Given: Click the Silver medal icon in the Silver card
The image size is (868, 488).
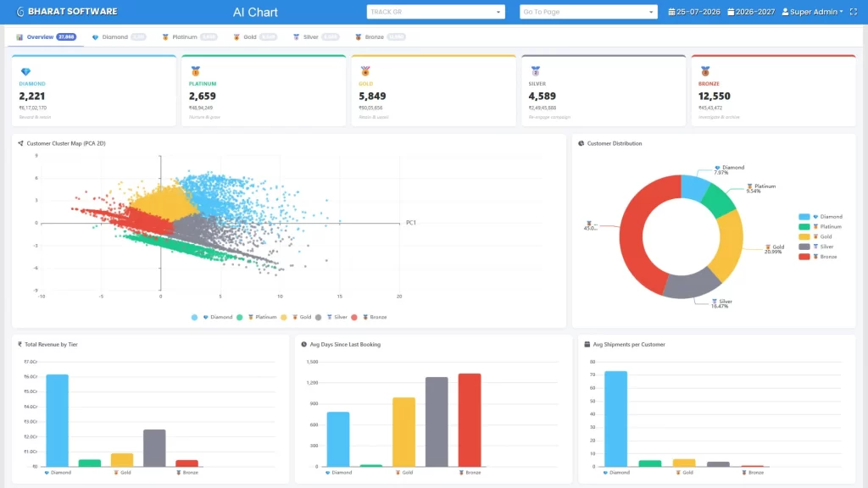Looking at the screenshot, I should coord(536,71).
